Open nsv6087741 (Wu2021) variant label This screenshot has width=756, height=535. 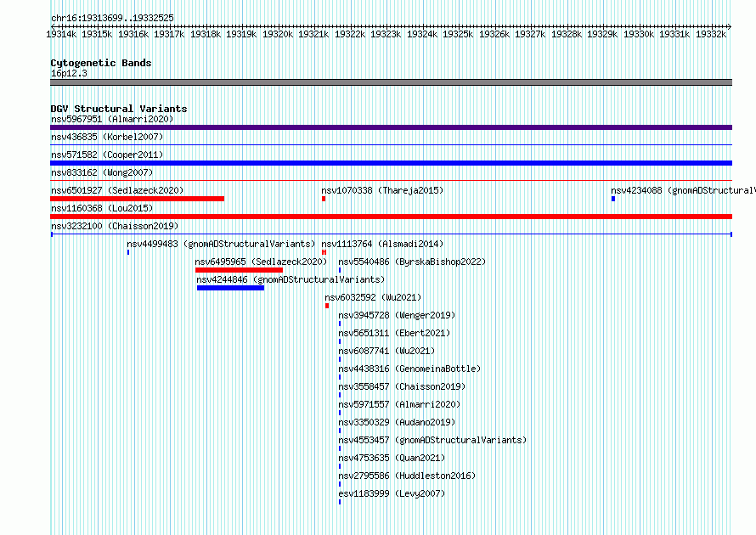coord(386,351)
